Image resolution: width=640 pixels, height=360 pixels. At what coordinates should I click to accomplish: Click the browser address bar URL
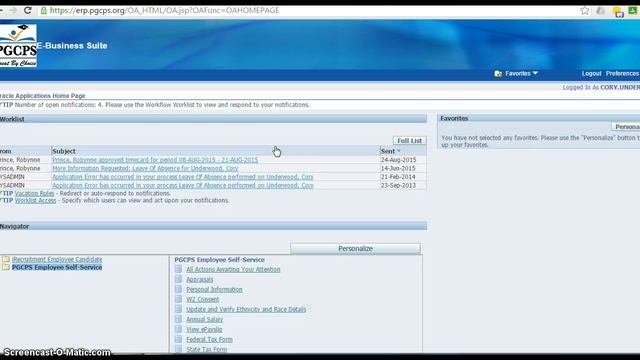[164, 11]
